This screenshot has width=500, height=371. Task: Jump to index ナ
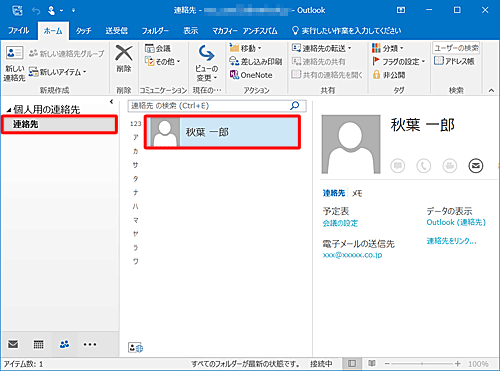(135, 192)
